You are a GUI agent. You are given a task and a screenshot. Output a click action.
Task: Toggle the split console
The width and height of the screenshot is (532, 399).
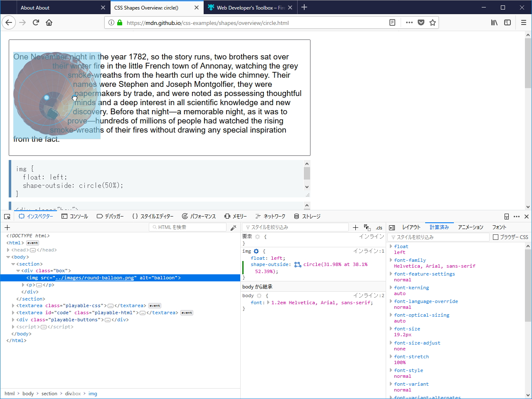[506, 216]
